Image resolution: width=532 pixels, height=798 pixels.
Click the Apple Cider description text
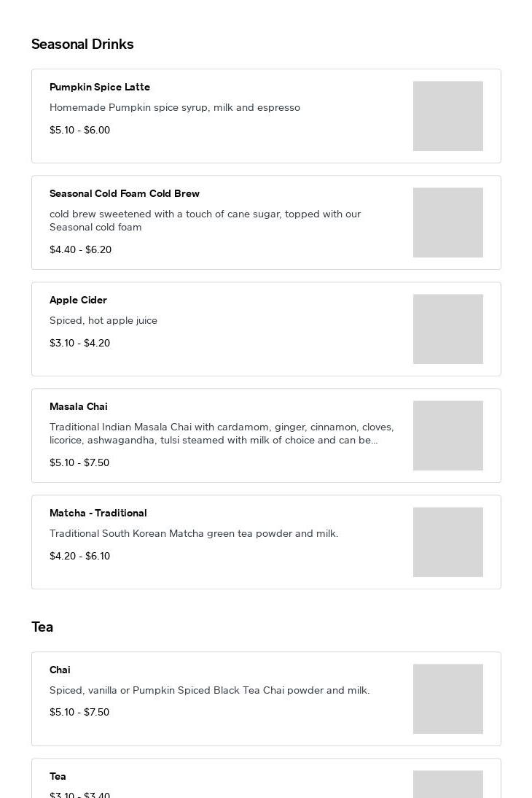[x=103, y=320]
